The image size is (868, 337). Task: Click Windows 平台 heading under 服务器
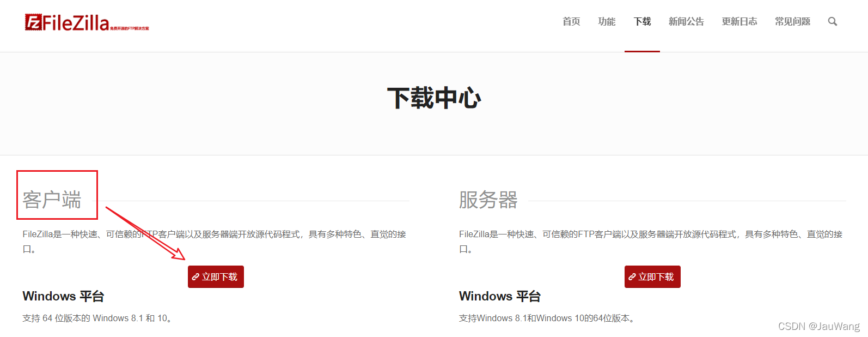500,296
